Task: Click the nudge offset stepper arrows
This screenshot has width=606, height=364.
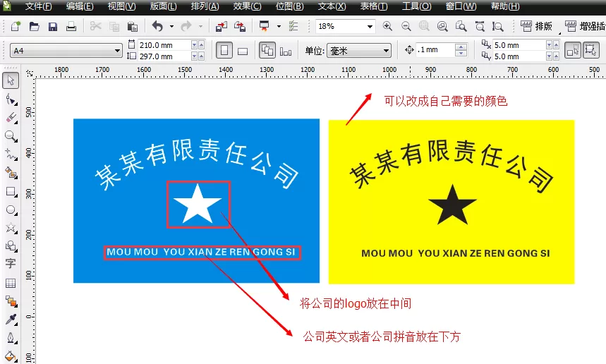Action: pos(460,50)
